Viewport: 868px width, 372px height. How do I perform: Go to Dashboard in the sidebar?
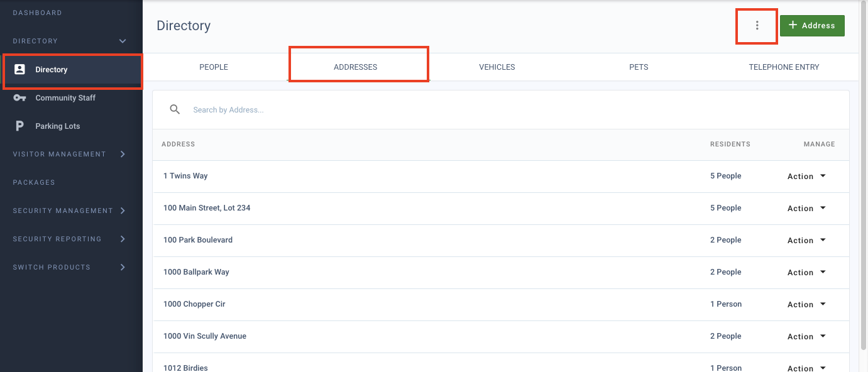pyautogui.click(x=37, y=13)
